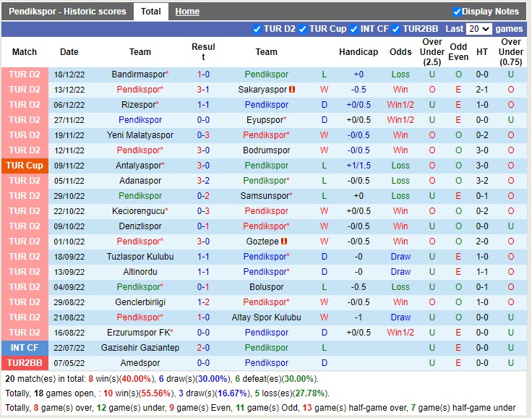Click the Pendikspor - Historic scores title
532x418 pixels.
67,12
